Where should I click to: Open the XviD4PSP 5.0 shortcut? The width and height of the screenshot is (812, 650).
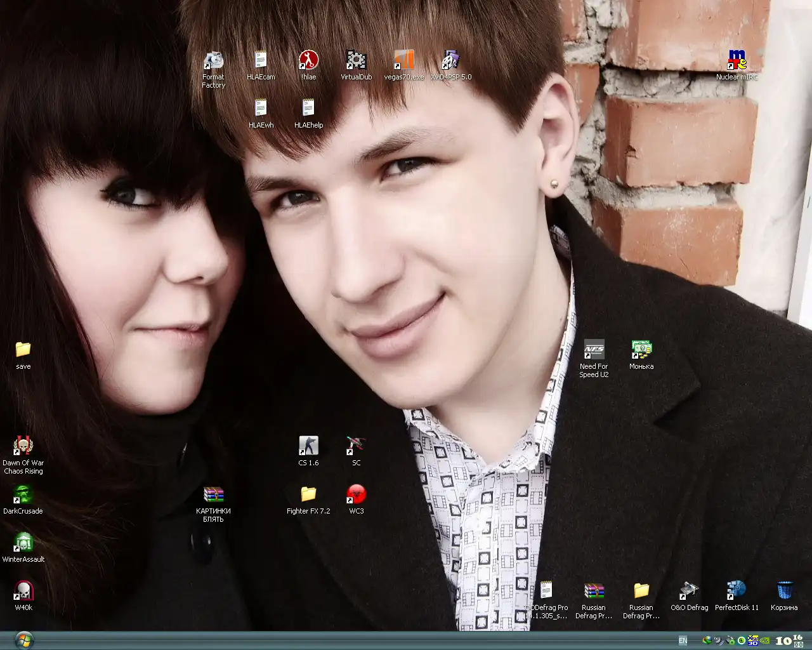(x=451, y=61)
